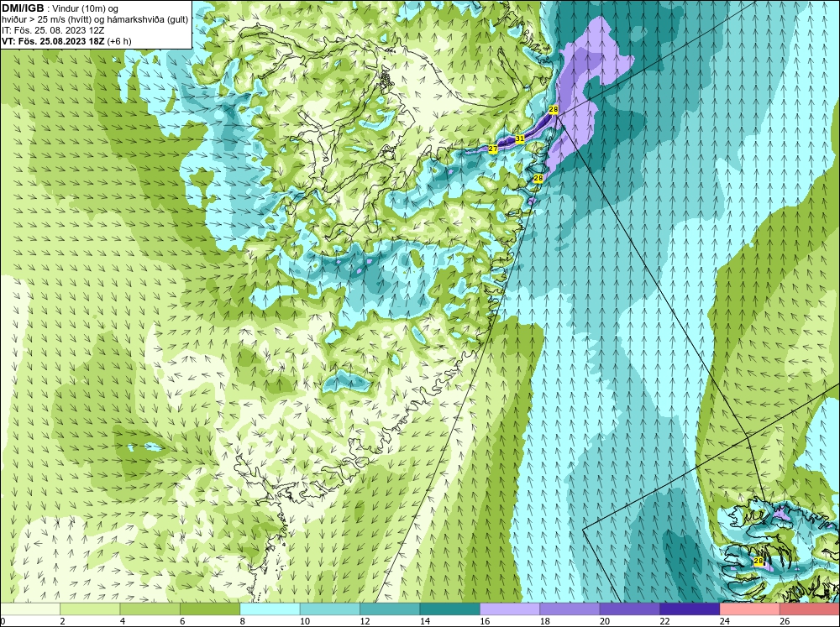Click the legend scale value 26
This screenshot has width=840, height=627.
[x=785, y=621]
